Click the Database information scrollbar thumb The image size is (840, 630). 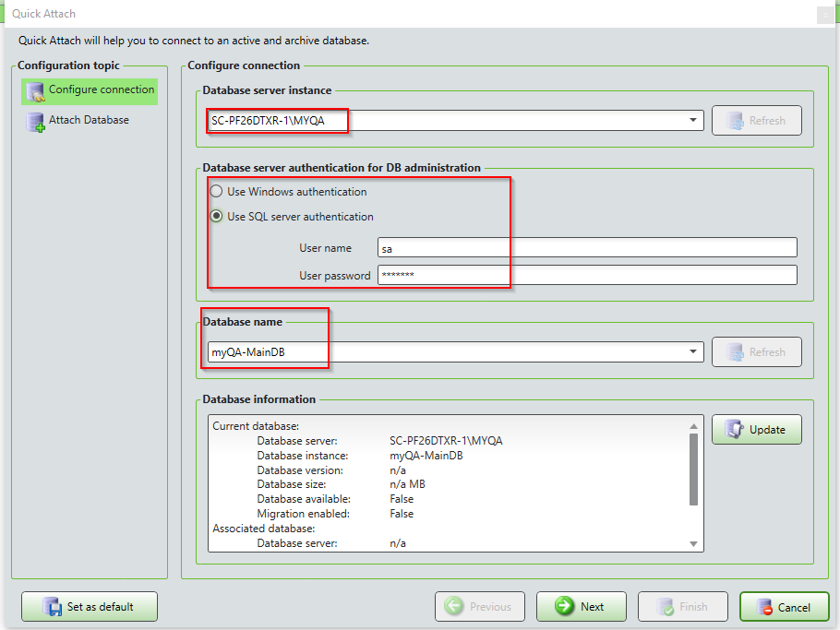click(693, 470)
